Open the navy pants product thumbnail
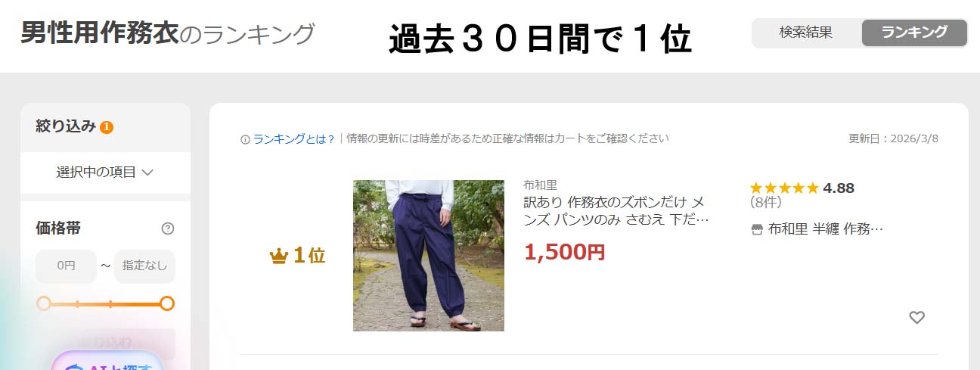Viewport: 980px width, 370px height. click(x=429, y=256)
